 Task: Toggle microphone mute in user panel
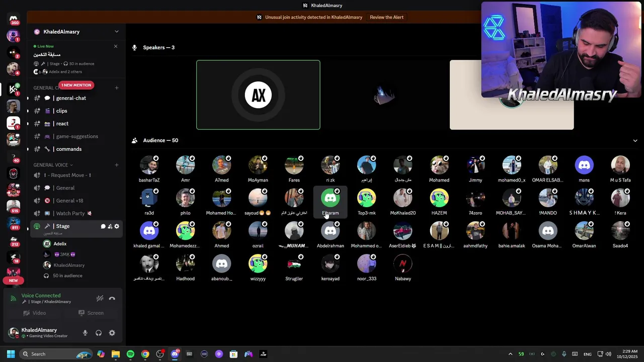pyautogui.click(x=85, y=333)
